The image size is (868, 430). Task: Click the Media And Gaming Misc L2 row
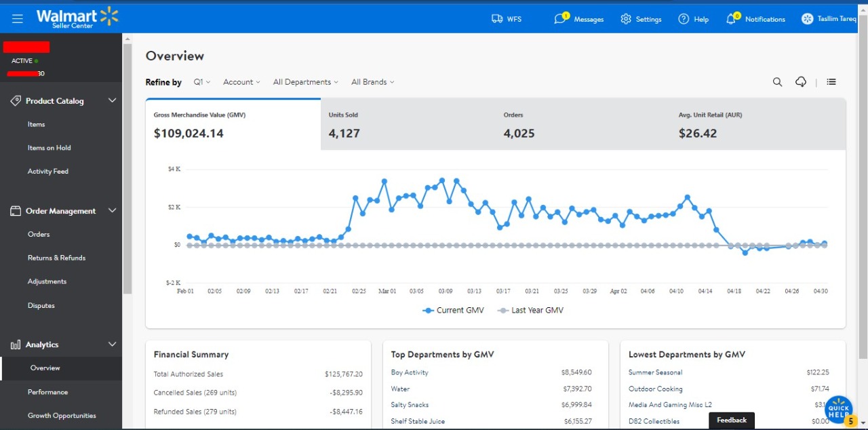click(729, 405)
